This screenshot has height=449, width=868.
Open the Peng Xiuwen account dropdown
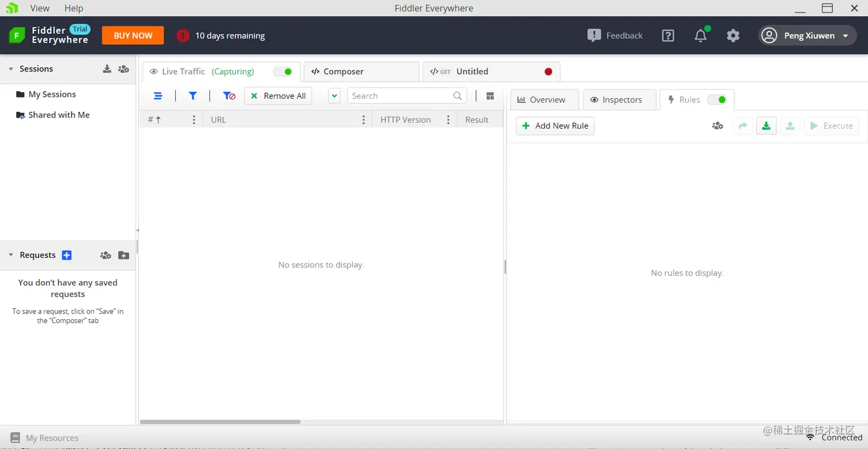click(x=808, y=36)
